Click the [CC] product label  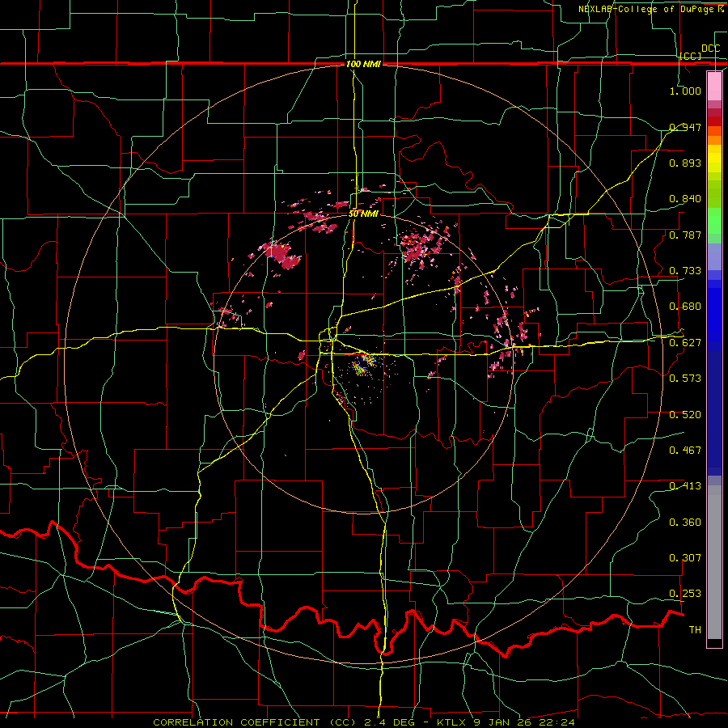691,56
